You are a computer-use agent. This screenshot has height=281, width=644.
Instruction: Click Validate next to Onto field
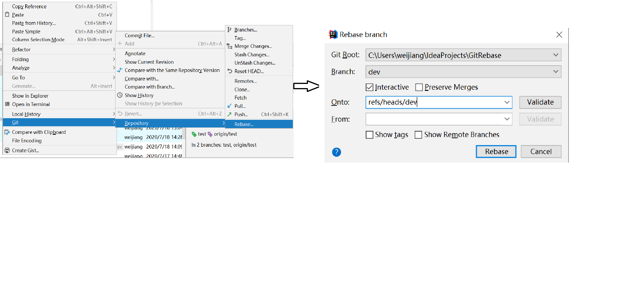pos(540,102)
